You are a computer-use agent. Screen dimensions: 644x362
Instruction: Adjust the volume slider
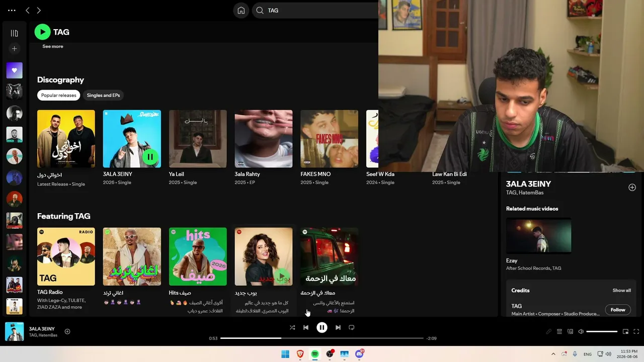tap(602, 331)
